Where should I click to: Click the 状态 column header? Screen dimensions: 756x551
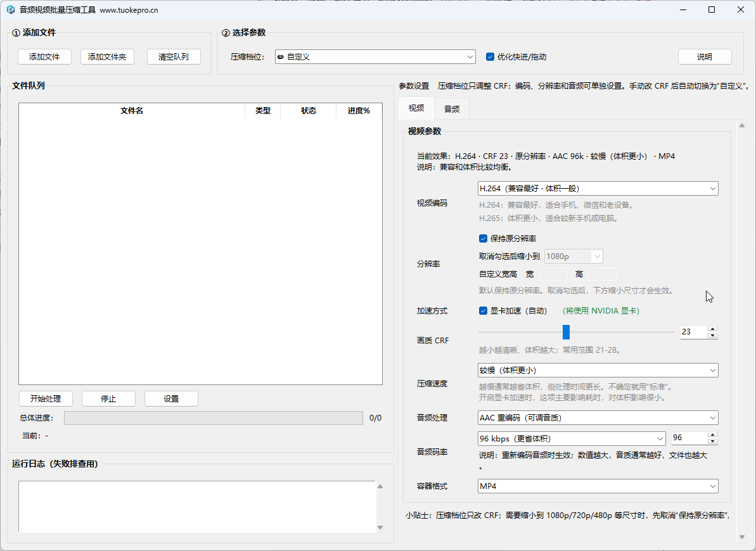pos(309,111)
